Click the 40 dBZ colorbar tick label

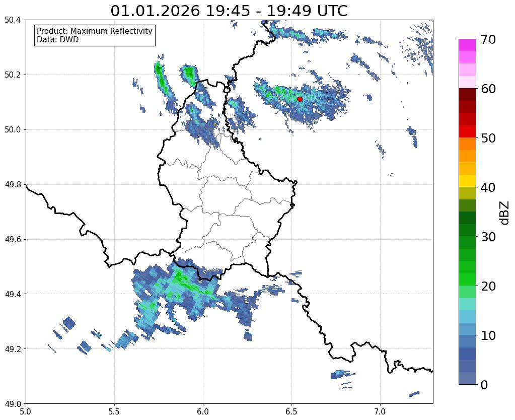(488, 187)
